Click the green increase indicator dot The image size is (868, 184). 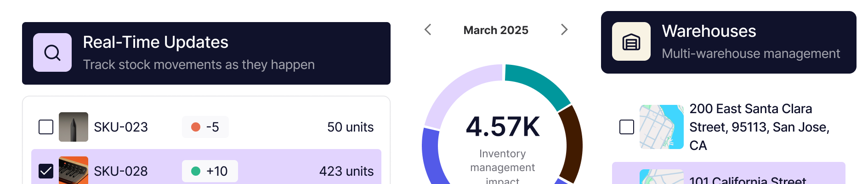pyautogui.click(x=196, y=171)
